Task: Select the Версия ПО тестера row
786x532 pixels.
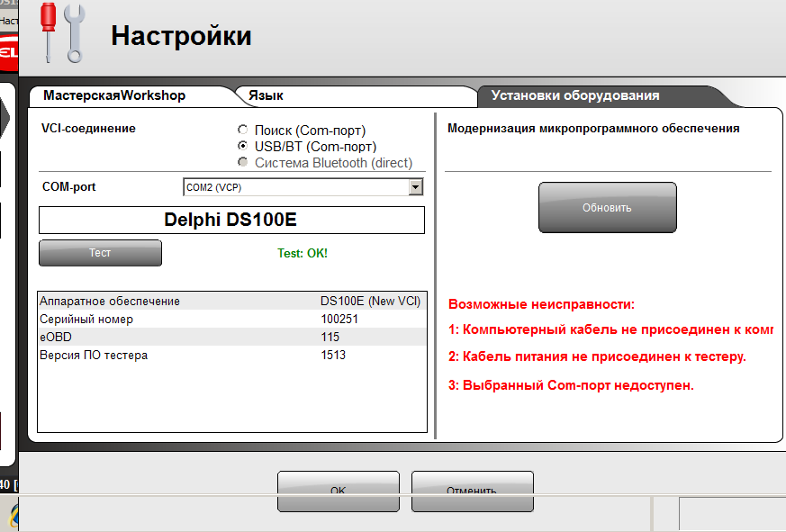Action: tap(232, 355)
